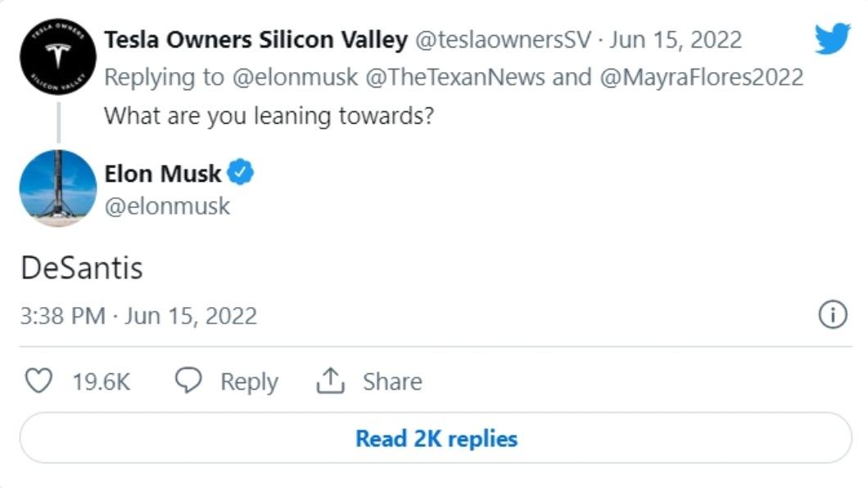Image resolution: width=868 pixels, height=488 pixels.
Task: Click the Read 2K replies button
Action: pos(436,438)
